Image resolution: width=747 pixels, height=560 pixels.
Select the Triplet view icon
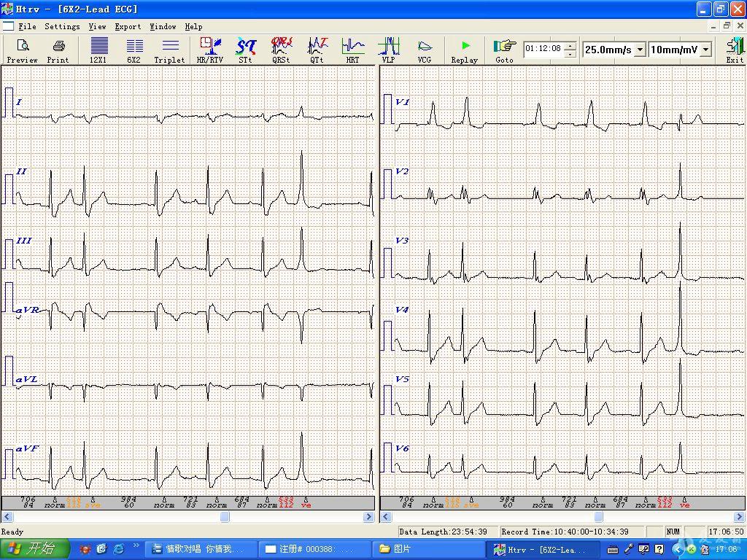coord(169,50)
